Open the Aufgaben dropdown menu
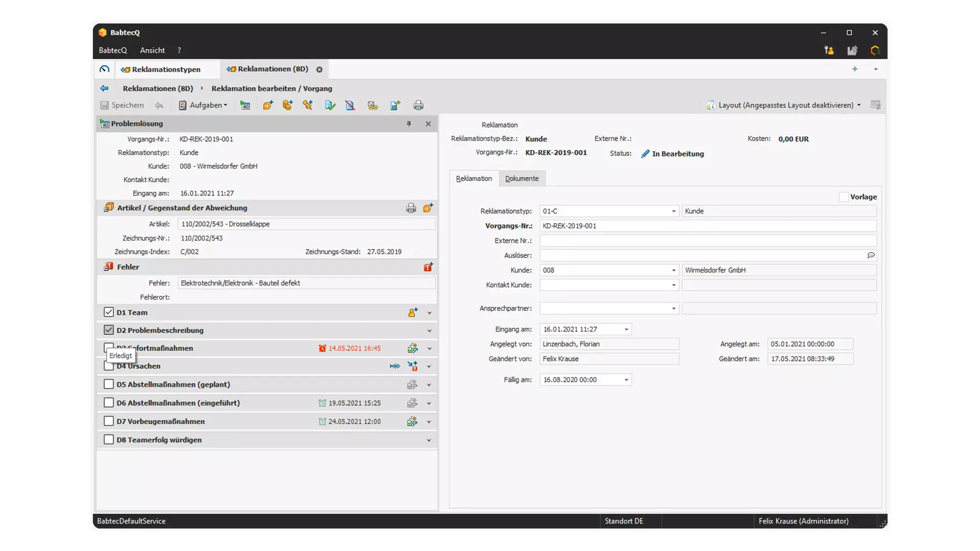 coord(203,105)
